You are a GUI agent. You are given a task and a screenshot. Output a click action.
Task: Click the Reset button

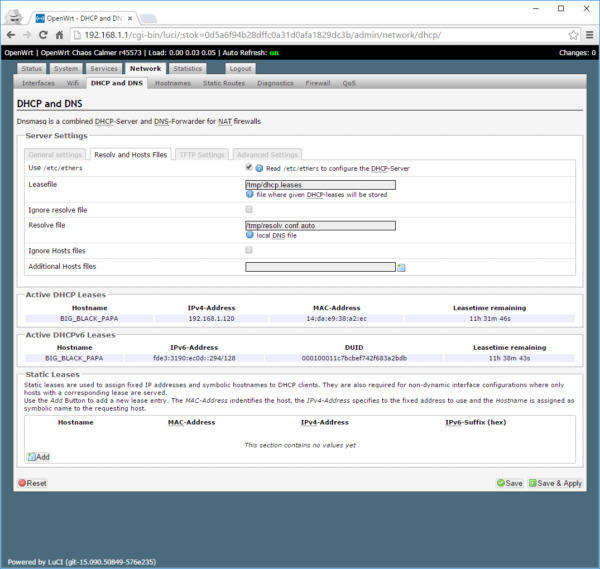click(32, 483)
